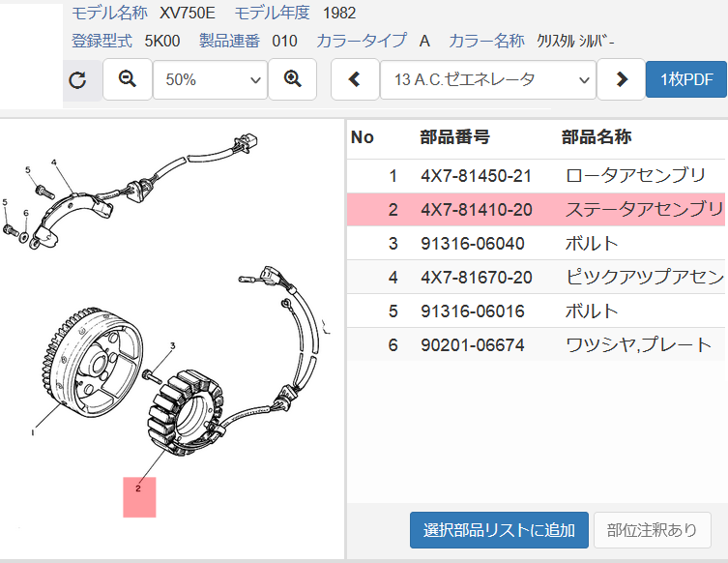Click callout number 6 near washer
The height and width of the screenshot is (563, 728).
pyautogui.click(x=26, y=213)
